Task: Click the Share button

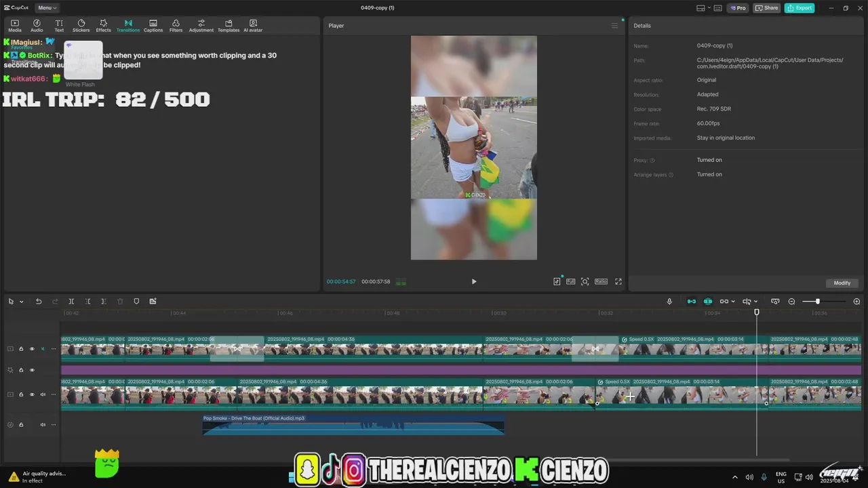Action: 767,8
